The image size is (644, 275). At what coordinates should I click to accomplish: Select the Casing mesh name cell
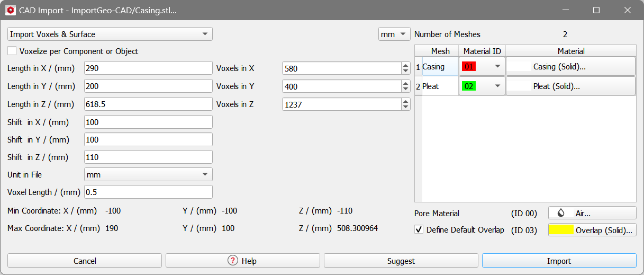click(440, 67)
